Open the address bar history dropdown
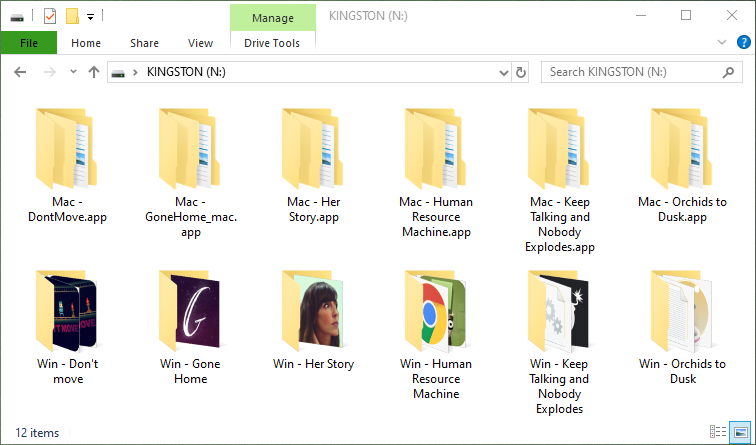Image resolution: width=756 pixels, height=445 pixels. tap(503, 73)
